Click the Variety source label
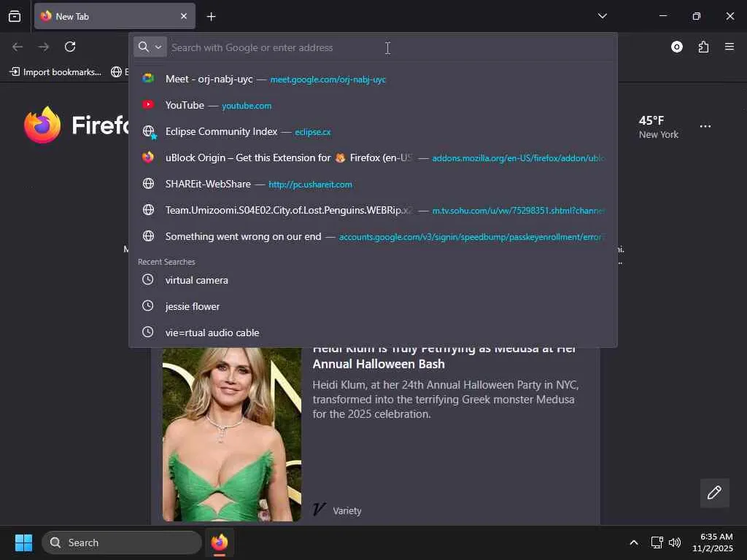 click(x=347, y=510)
